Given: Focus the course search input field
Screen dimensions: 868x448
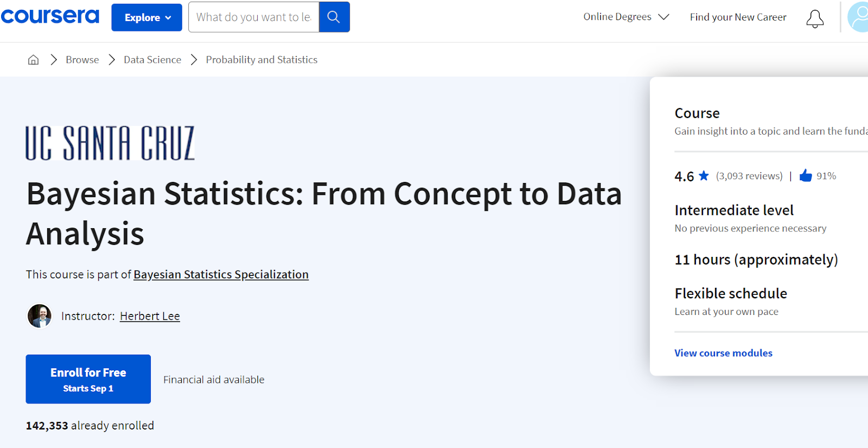Looking at the screenshot, I should pyautogui.click(x=254, y=17).
